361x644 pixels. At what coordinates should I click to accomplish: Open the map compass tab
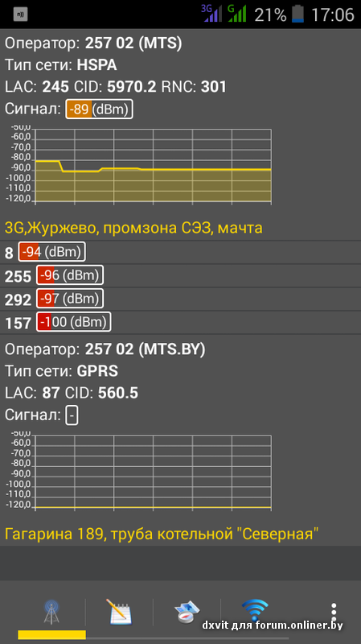[187, 612]
